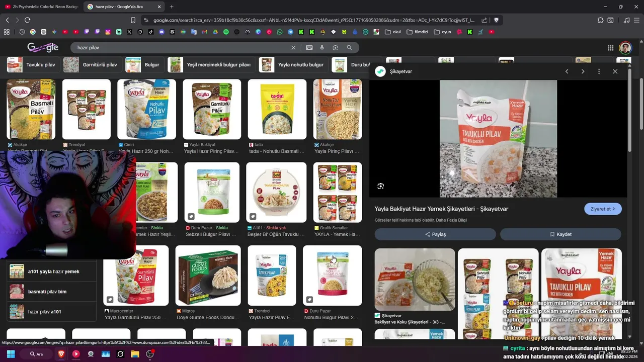Open the on-screen keyboard input tool icon

coord(309,47)
